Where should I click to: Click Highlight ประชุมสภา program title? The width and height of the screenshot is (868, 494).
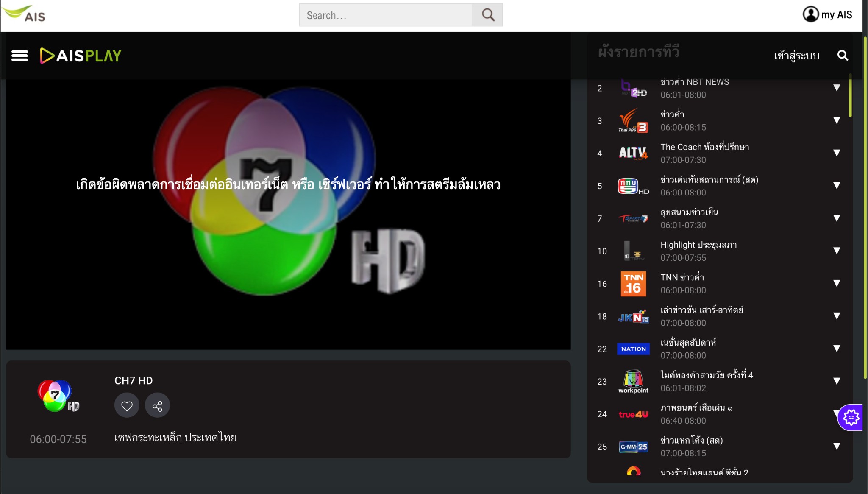(698, 245)
